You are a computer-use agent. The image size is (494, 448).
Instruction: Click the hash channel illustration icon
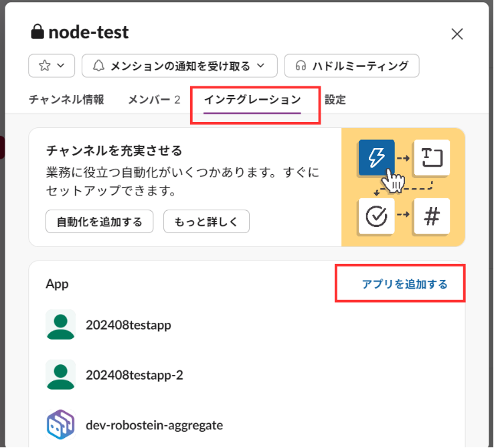(x=432, y=216)
